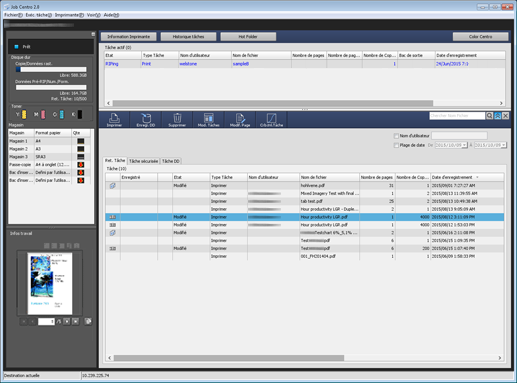Viewport: 517px width, 383px height.
Task: Click the hard disk usage progress bar
Action: pos(51,69)
